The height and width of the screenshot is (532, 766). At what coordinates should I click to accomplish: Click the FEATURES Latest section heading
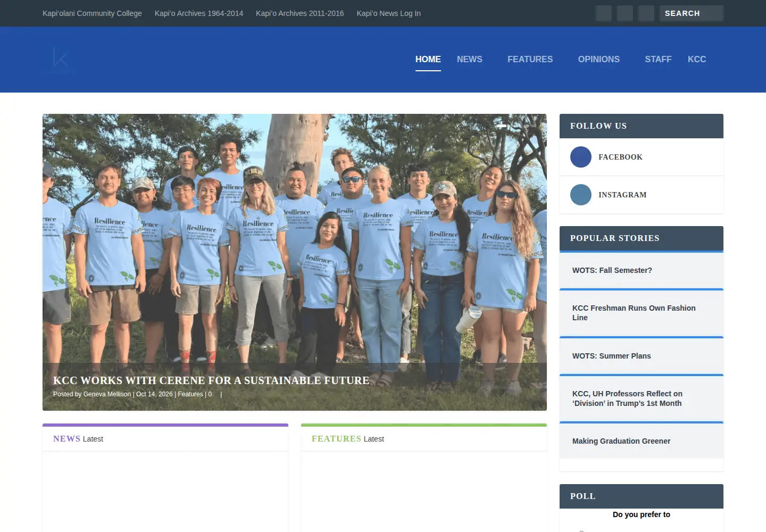coord(348,439)
